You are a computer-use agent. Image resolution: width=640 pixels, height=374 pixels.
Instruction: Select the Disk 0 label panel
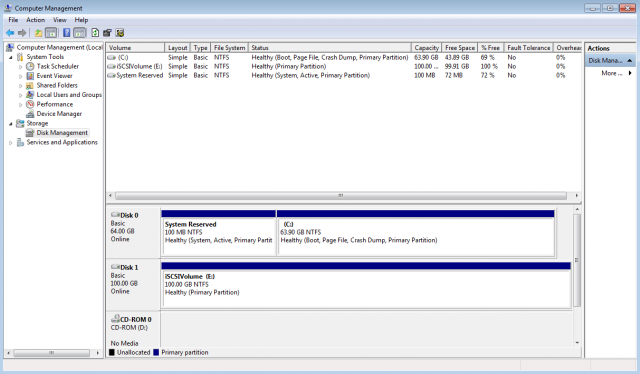[x=133, y=233]
